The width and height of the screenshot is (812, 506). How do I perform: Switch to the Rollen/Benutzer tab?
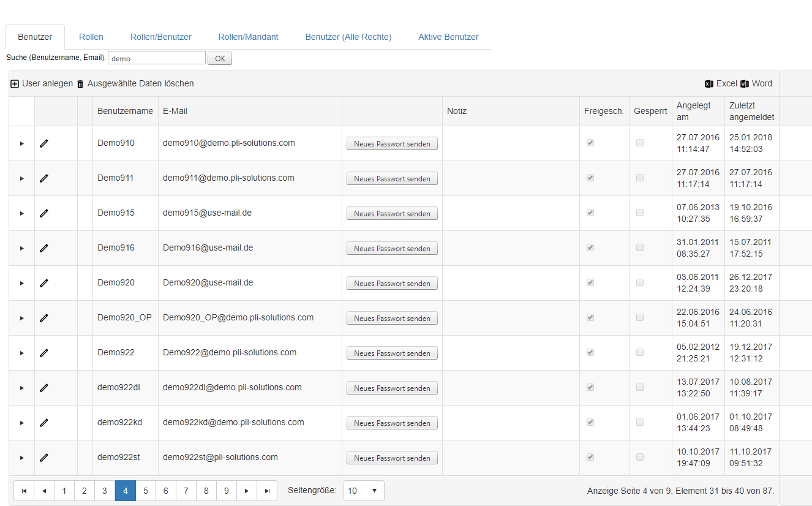point(161,37)
